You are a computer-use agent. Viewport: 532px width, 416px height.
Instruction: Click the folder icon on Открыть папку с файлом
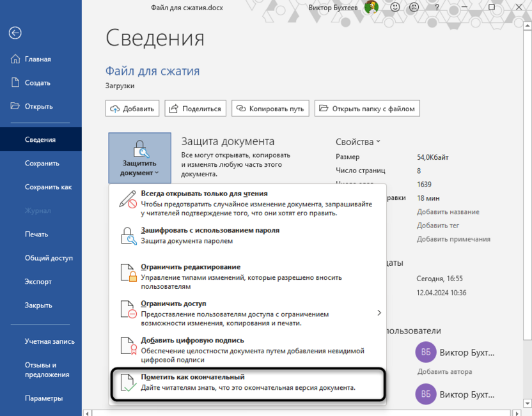324,108
